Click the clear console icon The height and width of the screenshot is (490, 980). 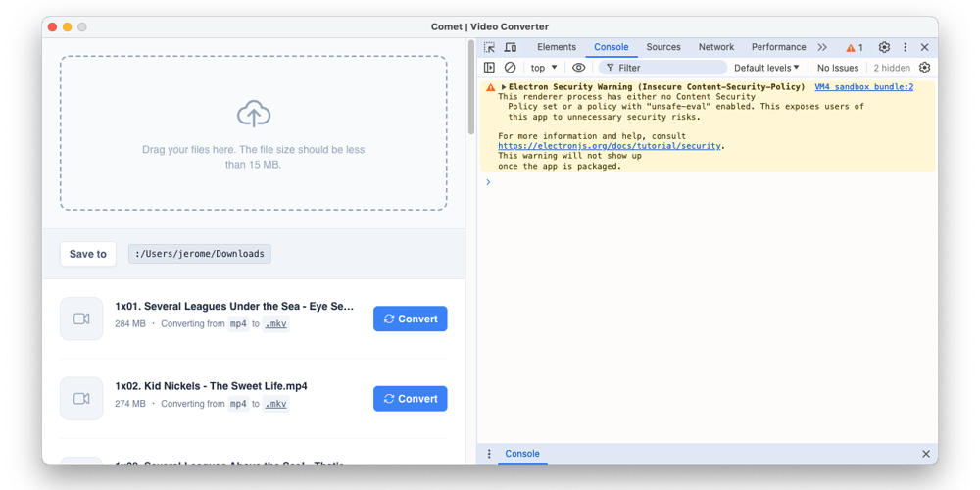(x=510, y=68)
